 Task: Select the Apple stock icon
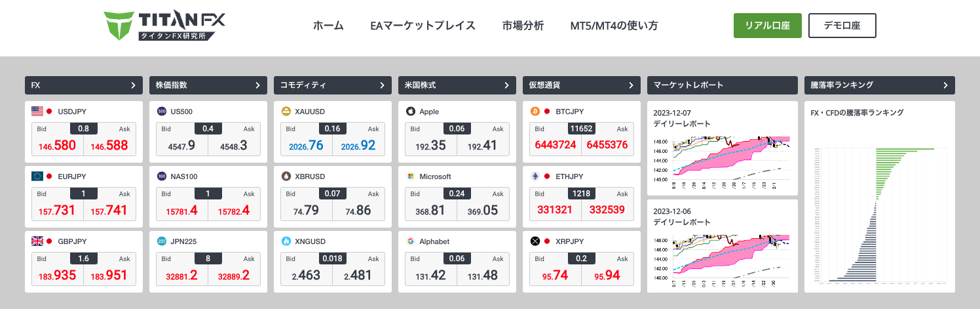click(x=411, y=112)
